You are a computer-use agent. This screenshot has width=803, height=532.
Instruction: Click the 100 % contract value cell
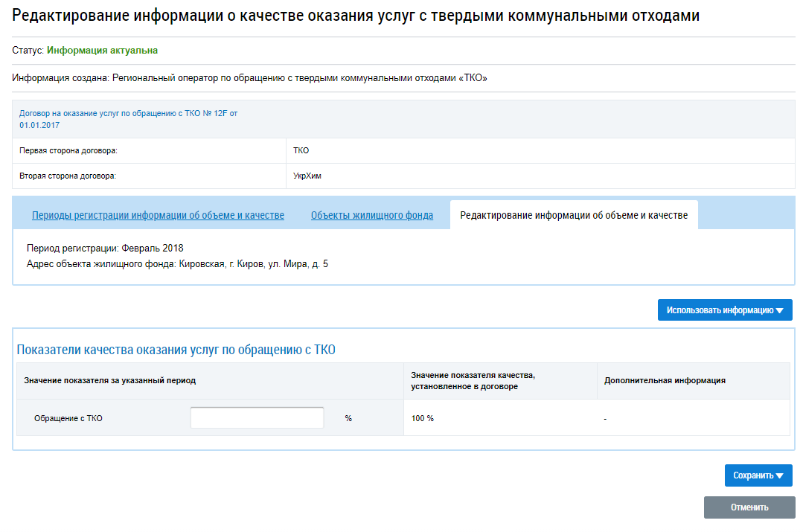pos(423,418)
